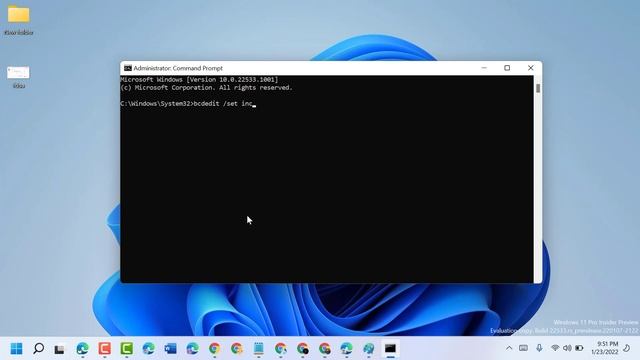
Task: Open Microsoft Word from the taskbar
Action: (171, 349)
